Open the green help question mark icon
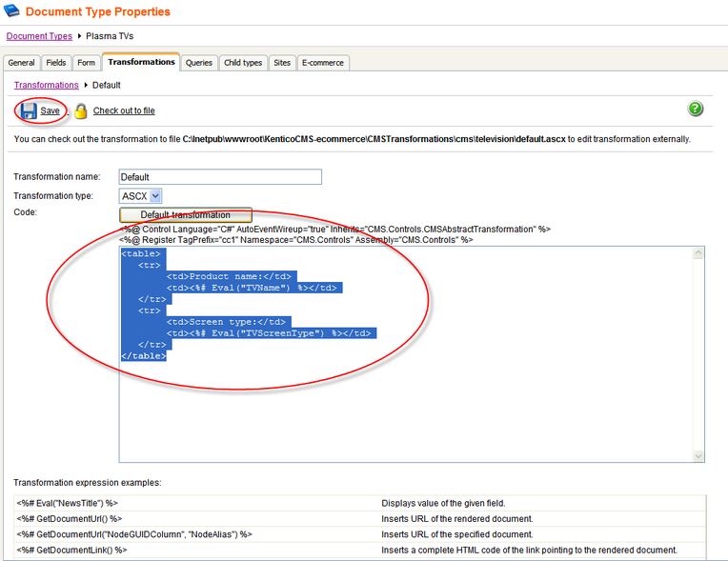The height and width of the screenshot is (561, 728). click(695, 109)
